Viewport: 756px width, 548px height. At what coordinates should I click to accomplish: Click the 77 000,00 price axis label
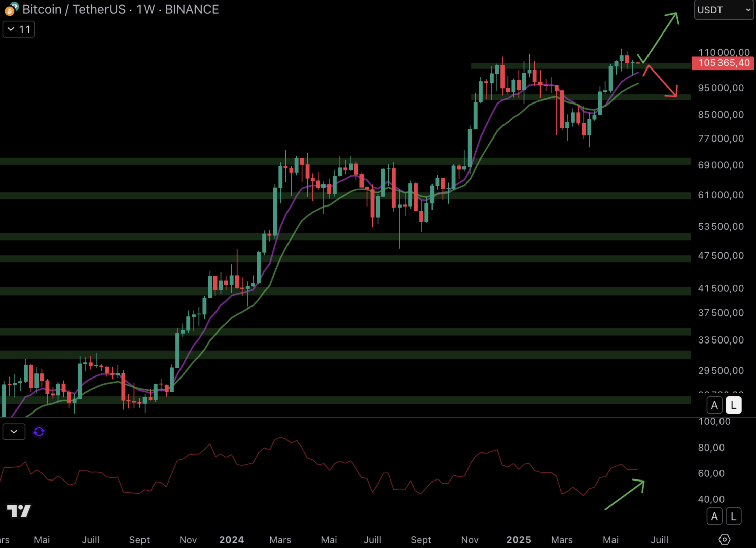point(721,139)
